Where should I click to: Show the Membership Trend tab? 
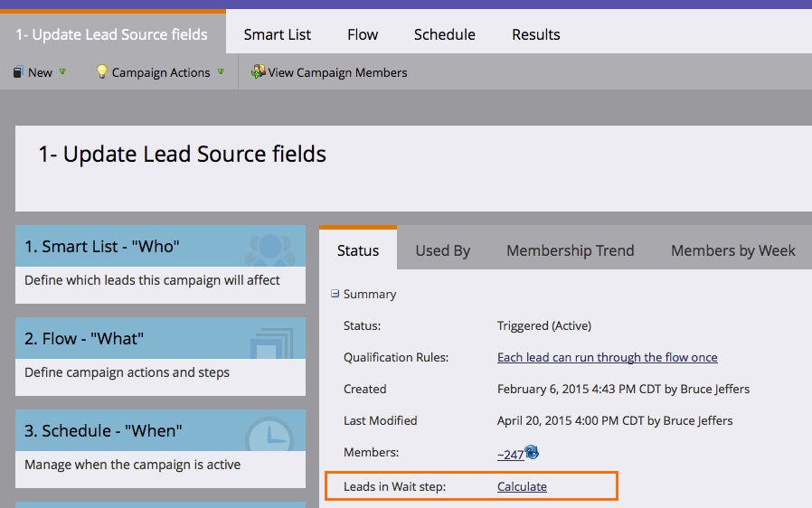(x=571, y=250)
